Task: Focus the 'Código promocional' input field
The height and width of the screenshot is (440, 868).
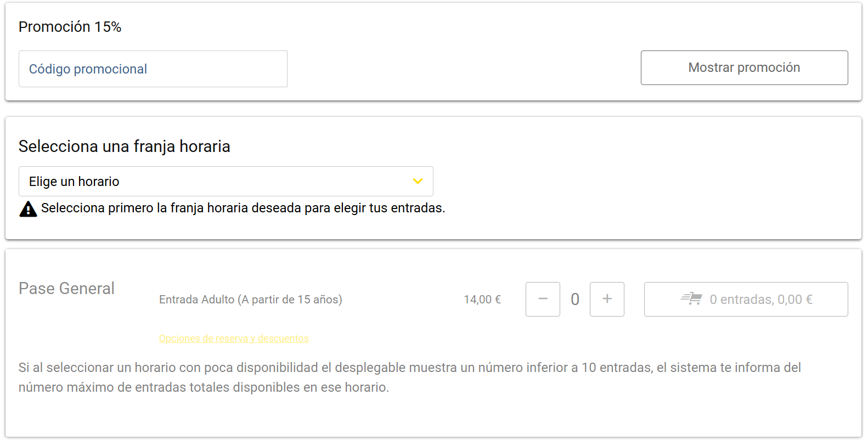Action: 153,69
